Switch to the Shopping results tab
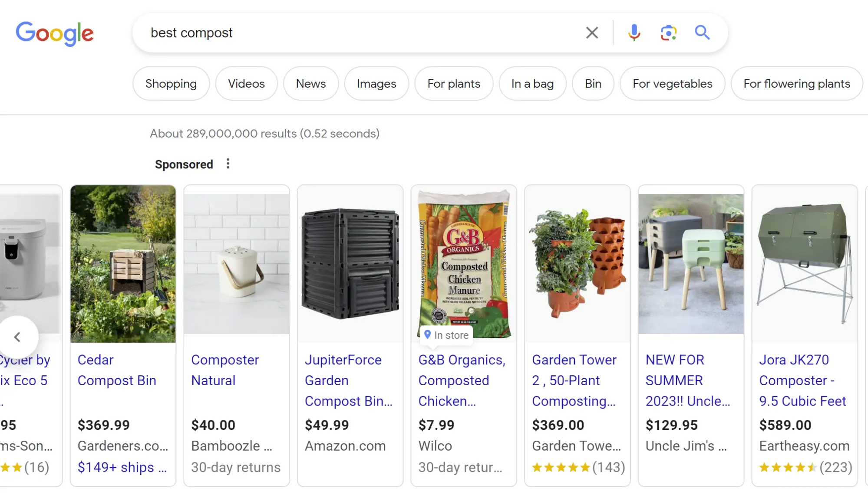The height and width of the screenshot is (498, 868). click(x=171, y=83)
